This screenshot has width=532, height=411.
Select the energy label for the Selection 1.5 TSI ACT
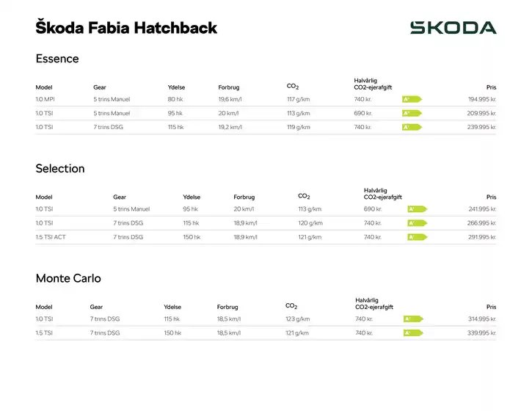(x=416, y=237)
